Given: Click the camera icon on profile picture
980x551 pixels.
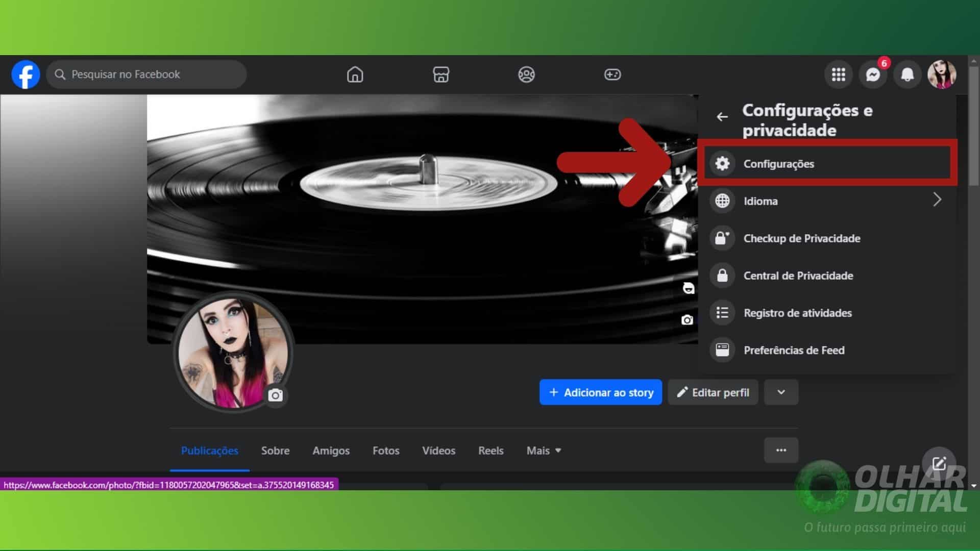Looking at the screenshot, I should click(x=275, y=395).
